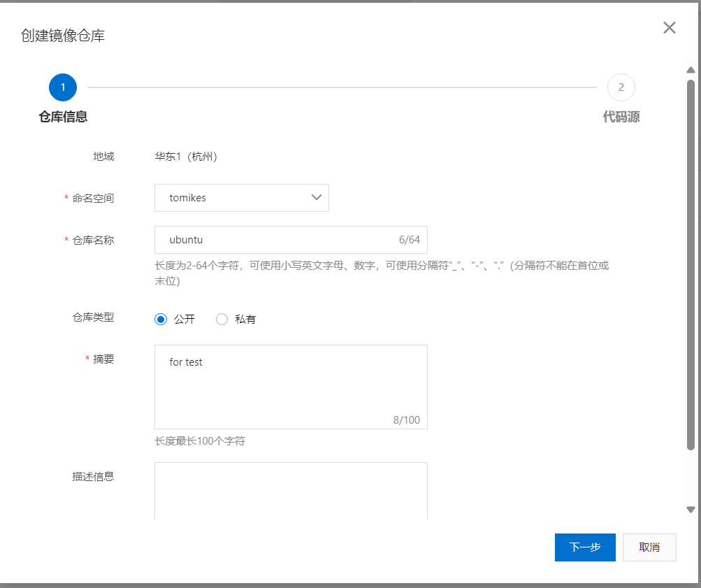Click the scrollbar up arrow
This screenshot has height=588, width=701.
pos(691,70)
